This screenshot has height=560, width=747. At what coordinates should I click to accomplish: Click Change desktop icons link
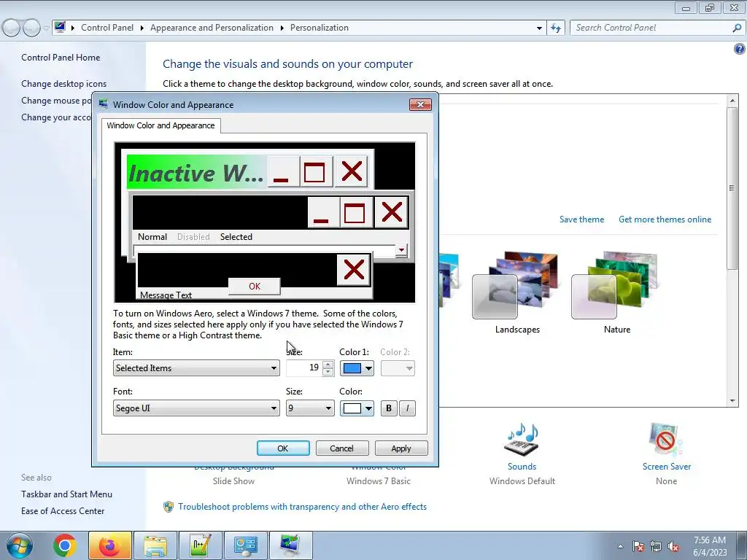[x=64, y=84]
